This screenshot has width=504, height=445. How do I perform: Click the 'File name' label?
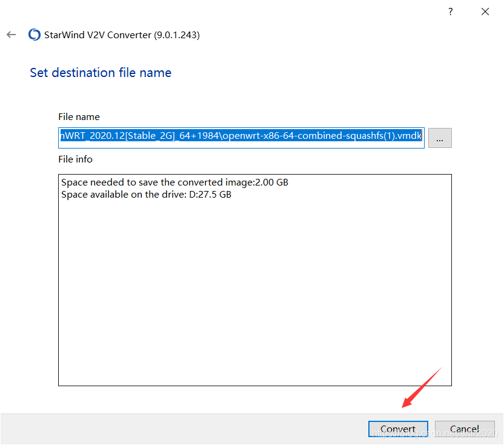point(79,117)
